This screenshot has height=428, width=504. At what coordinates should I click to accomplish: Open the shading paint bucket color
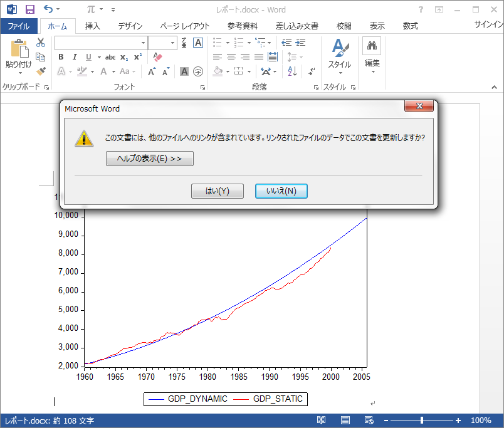pyautogui.click(x=218, y=71)
